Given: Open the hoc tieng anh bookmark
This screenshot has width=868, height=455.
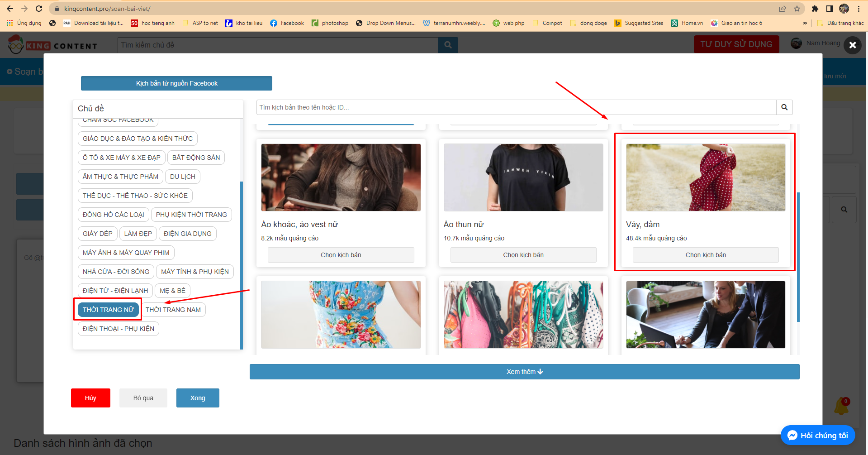Looking at the screenshot, I should pyautogui.click(x=152, y=23).
